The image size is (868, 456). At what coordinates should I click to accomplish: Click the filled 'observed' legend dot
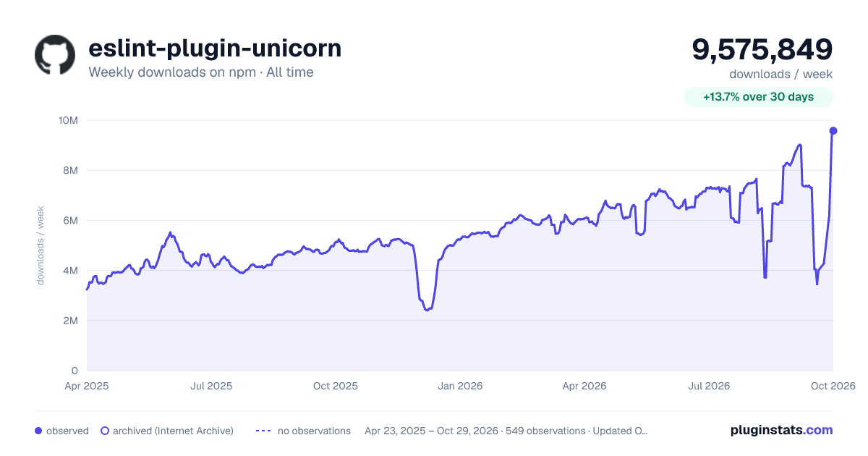[38, 431]
